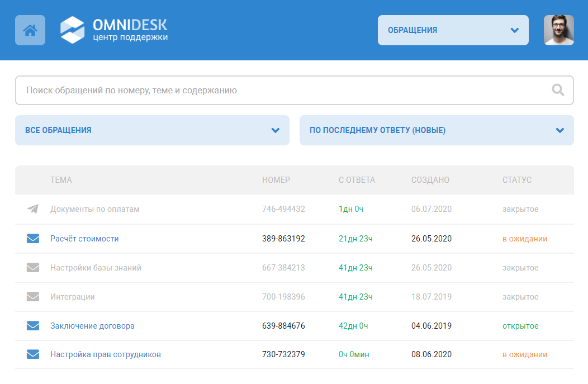Open ticket Интеграции
Viewport: 588px width, 384px height.
pos(72,297)
